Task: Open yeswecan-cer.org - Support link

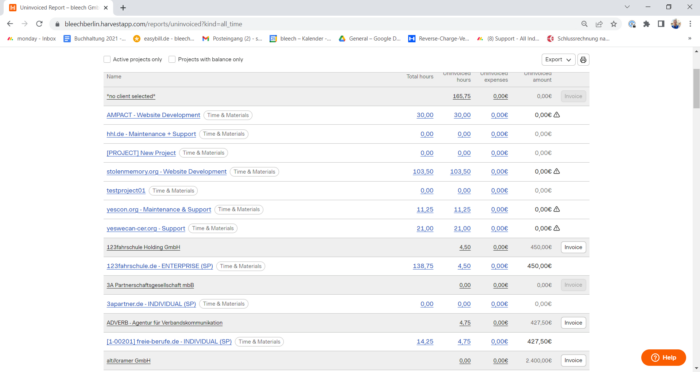Action: pos(146,228)
